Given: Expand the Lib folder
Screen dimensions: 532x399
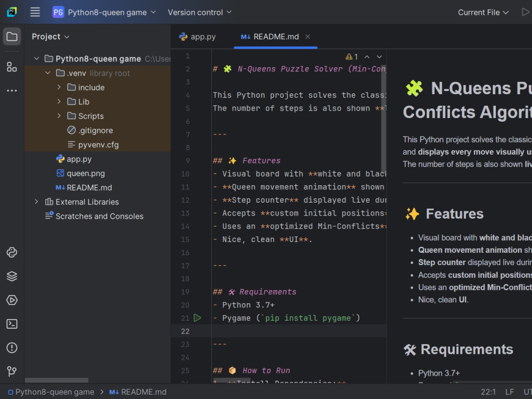Looking at the screenshot, I should [59, 102].
